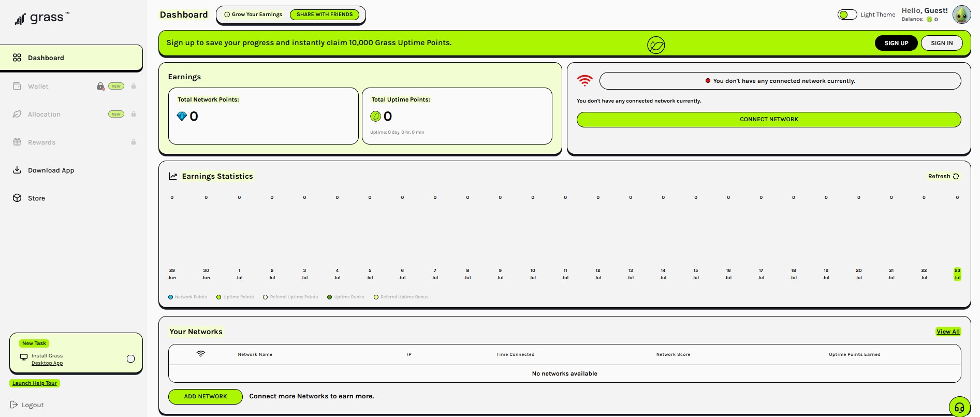980x417 pixels.
Task: Toggle Network Points legend item
Action: tap(187, 297)
